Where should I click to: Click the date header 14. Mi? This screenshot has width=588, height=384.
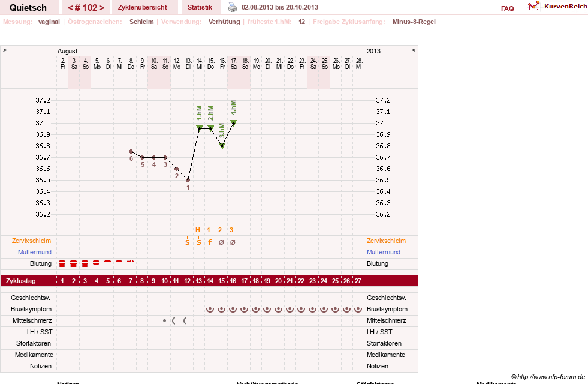pyautogui.click(x=200, y=64)
